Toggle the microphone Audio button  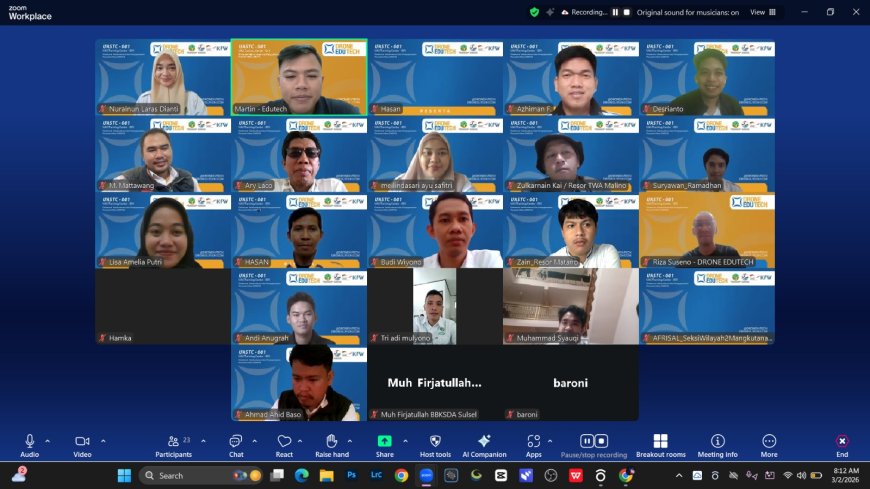click(x=30, y=442)
